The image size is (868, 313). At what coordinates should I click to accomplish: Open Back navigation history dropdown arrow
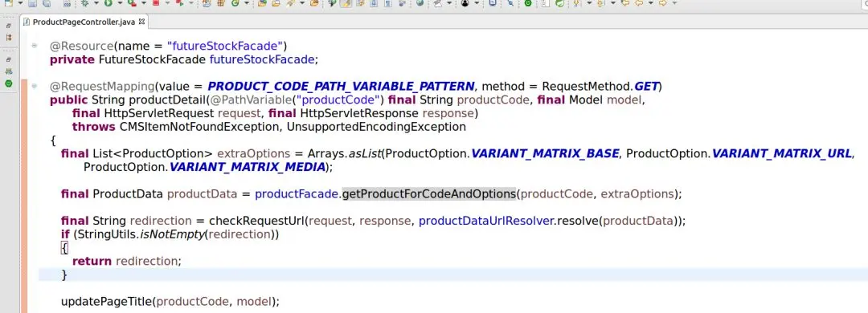coord(650,3)
